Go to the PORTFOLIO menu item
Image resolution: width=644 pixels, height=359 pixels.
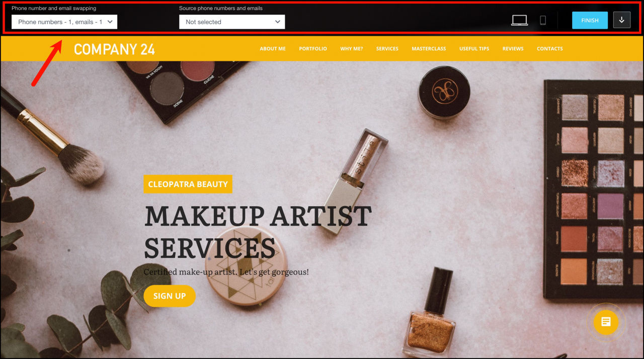click(313, 49)
